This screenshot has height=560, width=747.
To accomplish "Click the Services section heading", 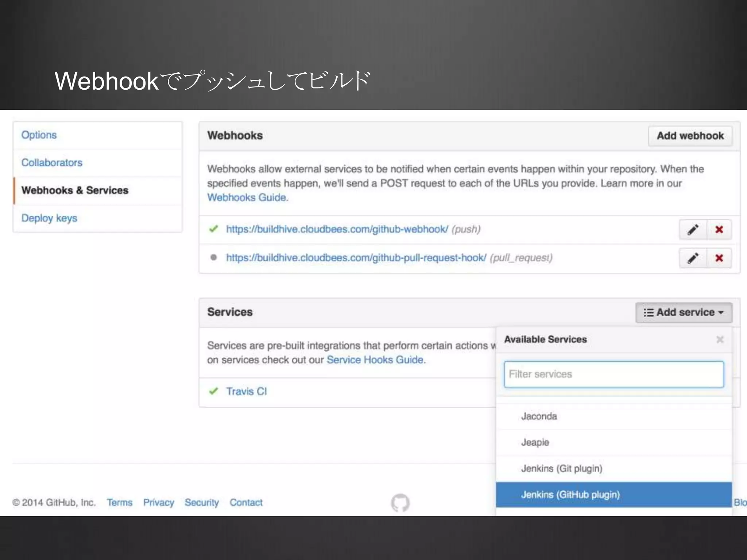I will click(x=230, y=312).
